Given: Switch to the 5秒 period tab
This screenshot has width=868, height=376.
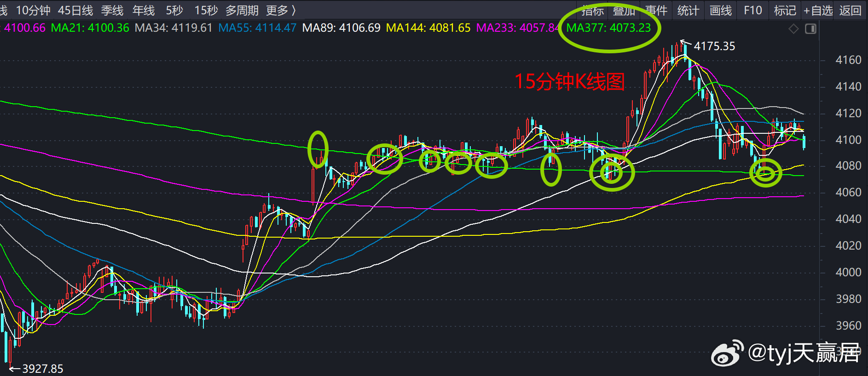Looking at the screenshot, I should 174,10.
